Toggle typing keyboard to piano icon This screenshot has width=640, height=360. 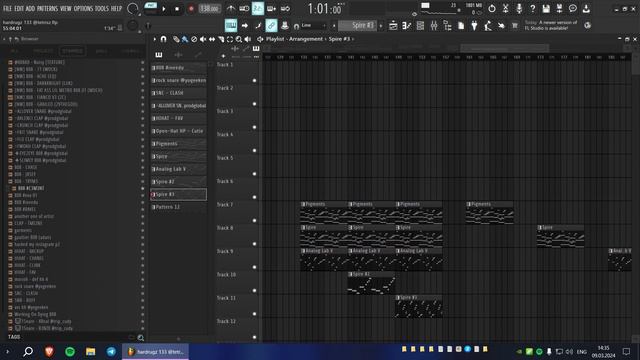point(231,25)
